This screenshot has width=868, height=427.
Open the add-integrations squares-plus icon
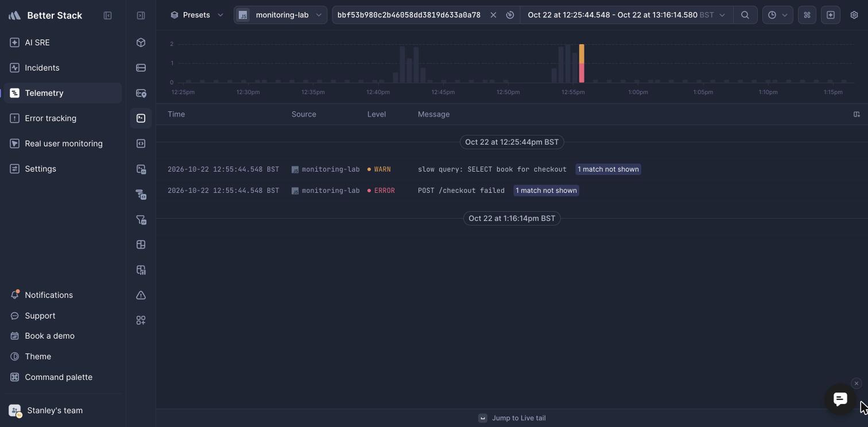click(141, 320)
